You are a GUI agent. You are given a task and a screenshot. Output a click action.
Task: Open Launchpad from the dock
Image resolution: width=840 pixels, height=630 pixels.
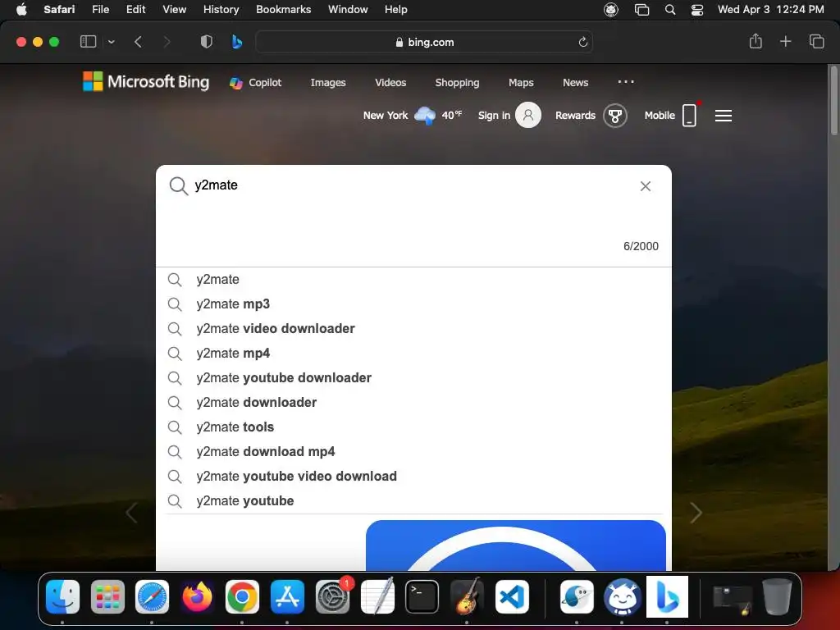[x=107, y=596]
